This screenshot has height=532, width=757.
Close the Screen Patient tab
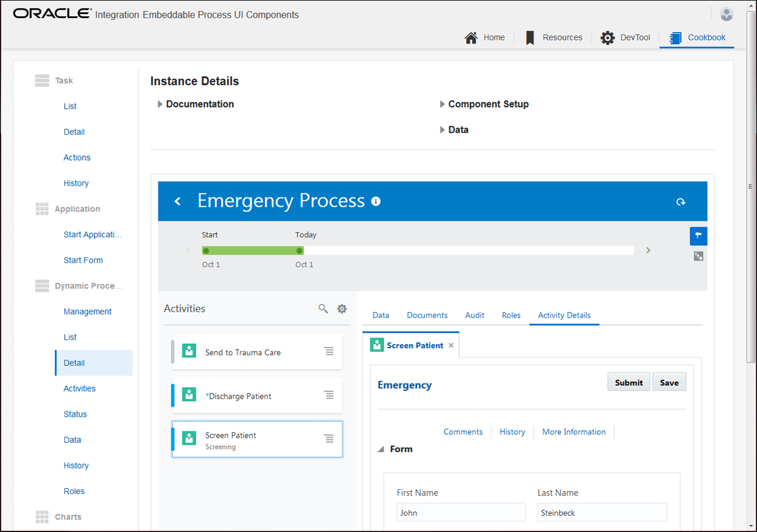click(451, 346)
